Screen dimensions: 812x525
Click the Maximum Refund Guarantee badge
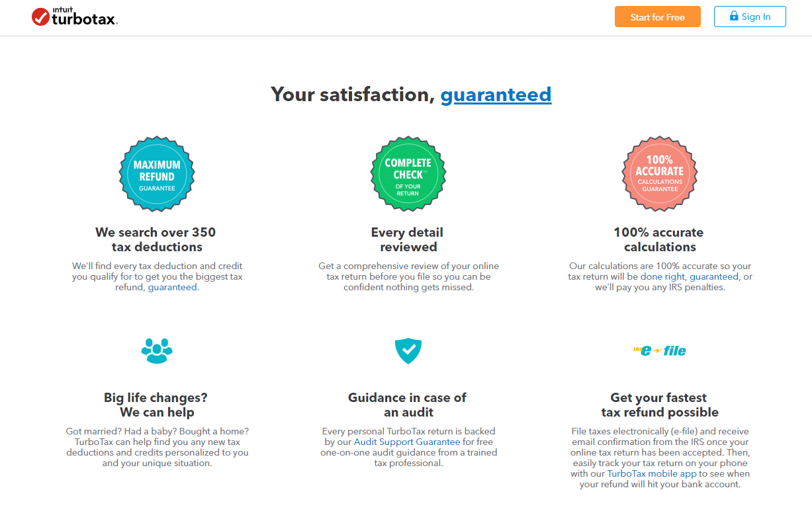[157, 174]
